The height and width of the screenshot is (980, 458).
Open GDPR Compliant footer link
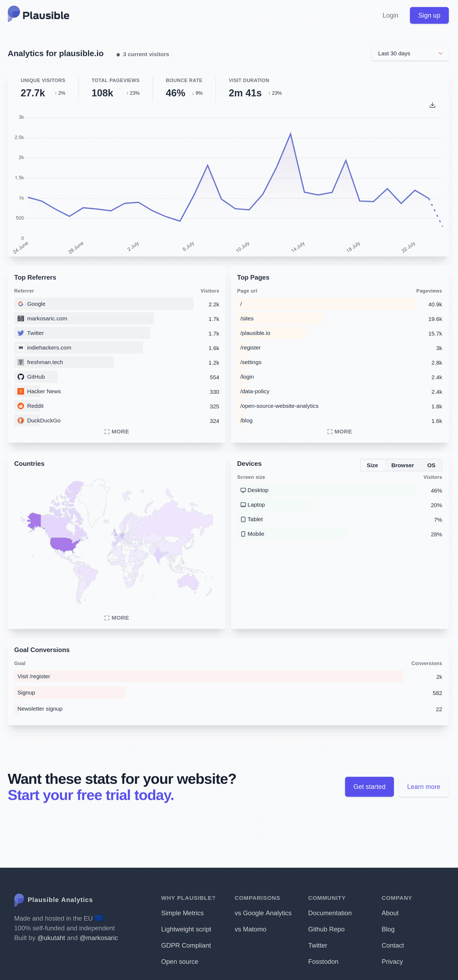point(186,945)
